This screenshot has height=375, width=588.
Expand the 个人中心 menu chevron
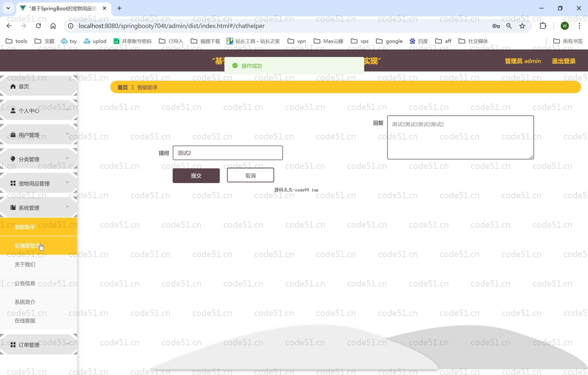pos(68,109)
